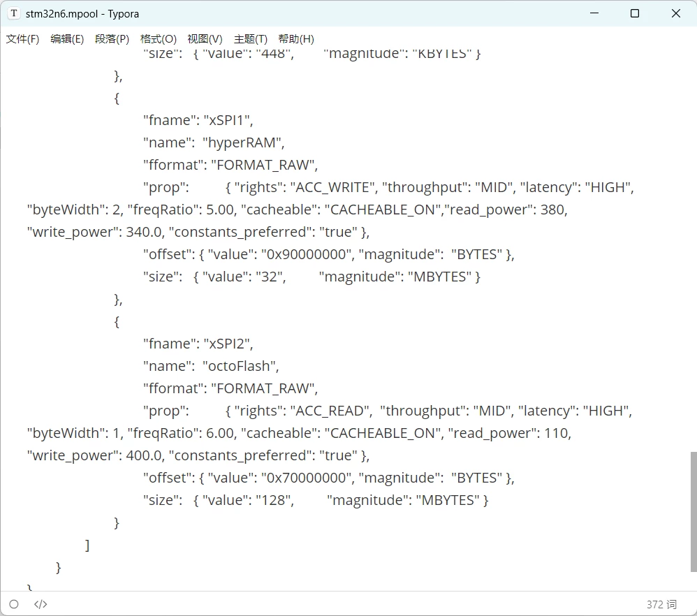
Task: Click the vertical scrollbar thumb
Action: point(694,511)
